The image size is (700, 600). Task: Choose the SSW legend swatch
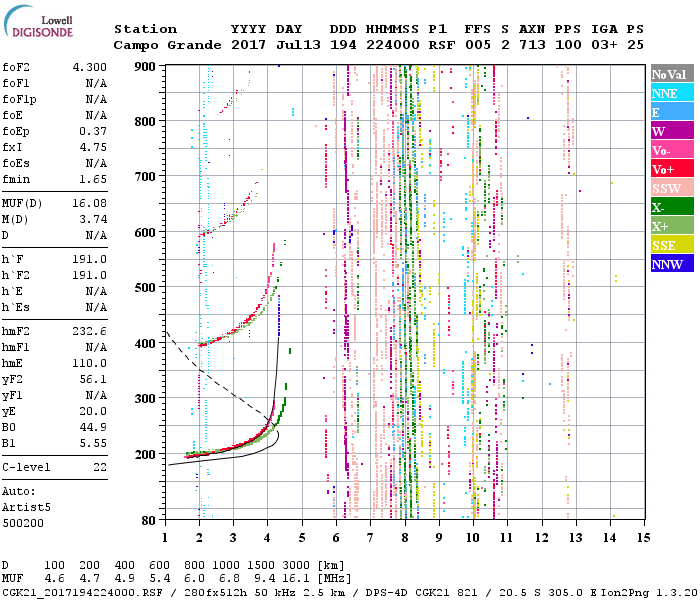[669, 189]
